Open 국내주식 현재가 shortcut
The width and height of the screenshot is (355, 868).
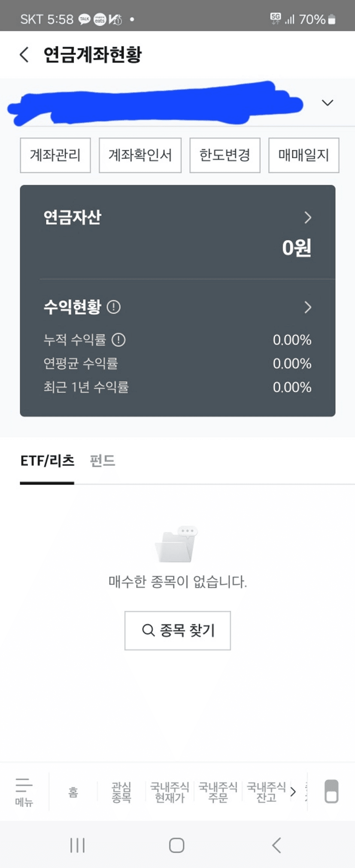coord(170,792)
